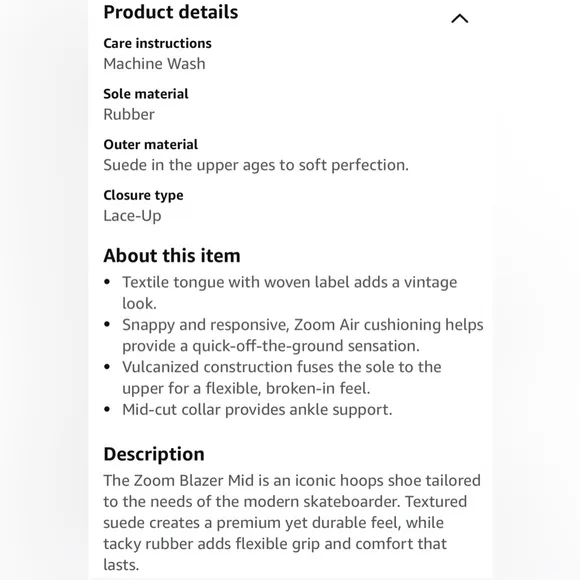Click the Mid-cut collar bullet point

(x=257, y=409)
